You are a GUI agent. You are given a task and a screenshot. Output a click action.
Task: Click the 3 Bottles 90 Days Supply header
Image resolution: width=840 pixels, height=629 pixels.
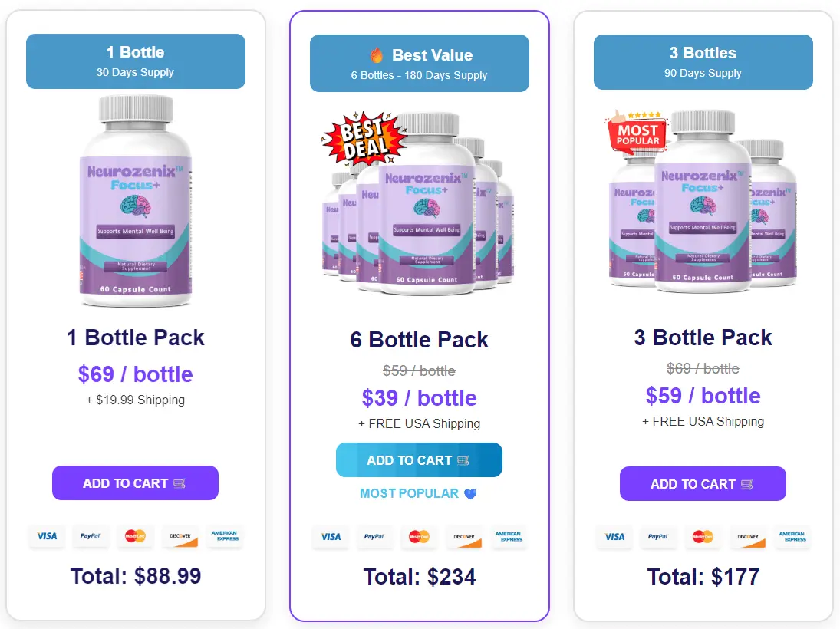(x=703, y=61)
